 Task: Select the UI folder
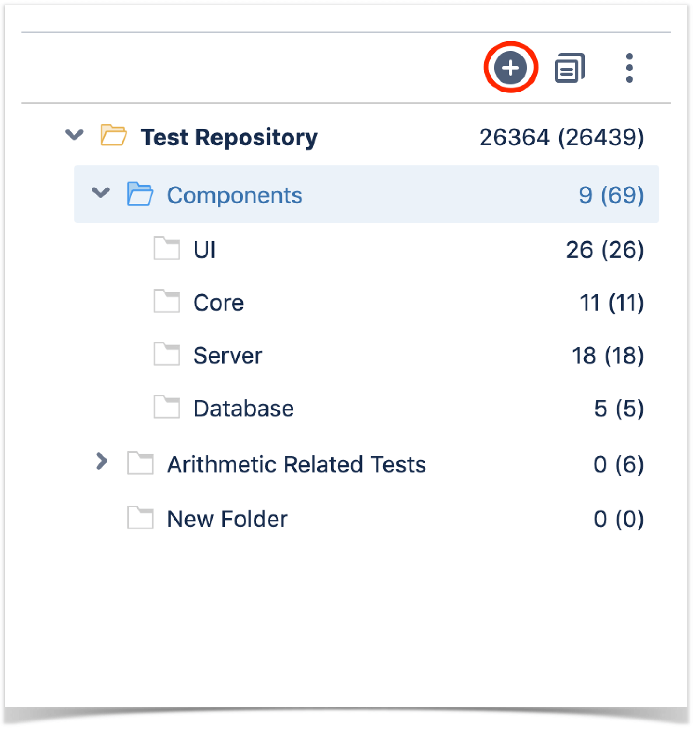[x=205, y=249]
